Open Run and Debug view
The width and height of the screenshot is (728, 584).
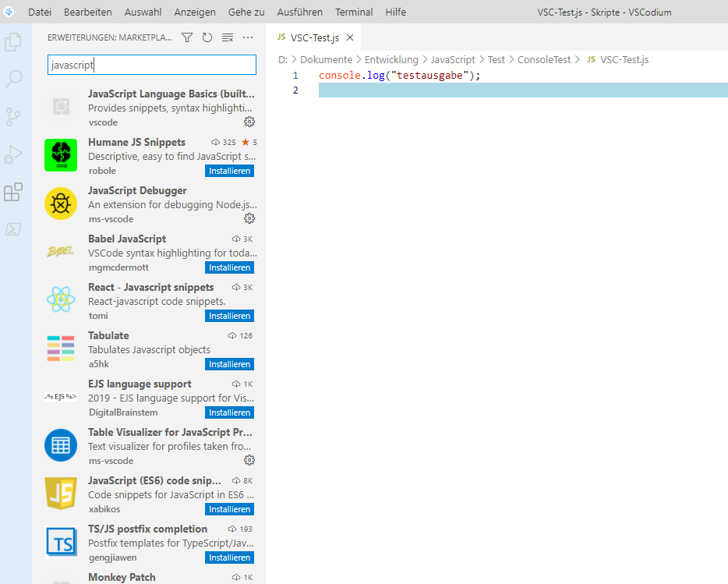coord(13,154)
